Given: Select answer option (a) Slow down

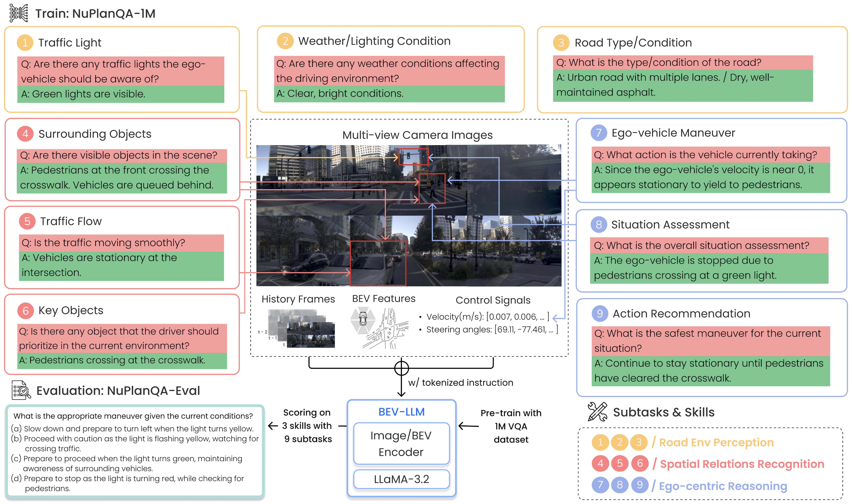Looking at the screenshot, I should [133, 429].
